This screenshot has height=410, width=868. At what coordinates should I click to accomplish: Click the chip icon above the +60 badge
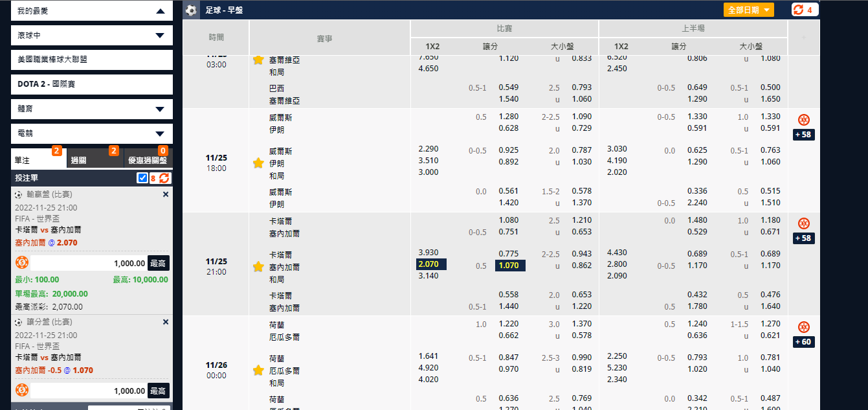pyautogui.click(x=803, y=327)
